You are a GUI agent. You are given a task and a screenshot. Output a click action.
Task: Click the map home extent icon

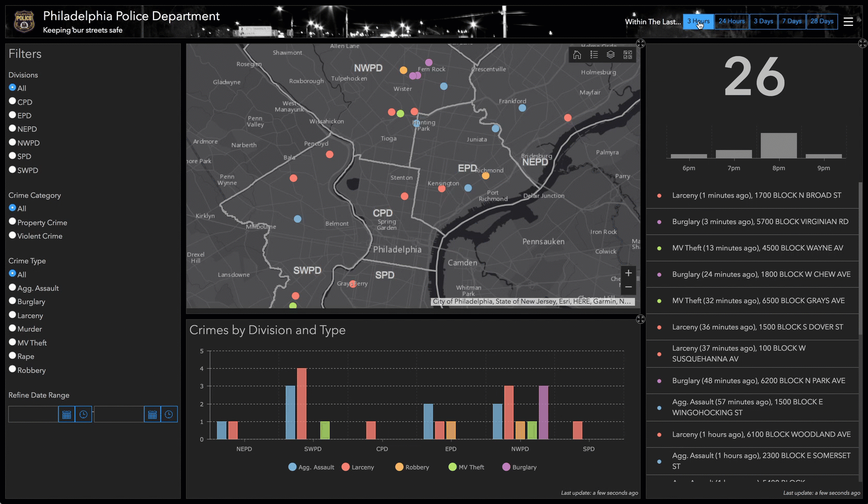coord(577,55)
